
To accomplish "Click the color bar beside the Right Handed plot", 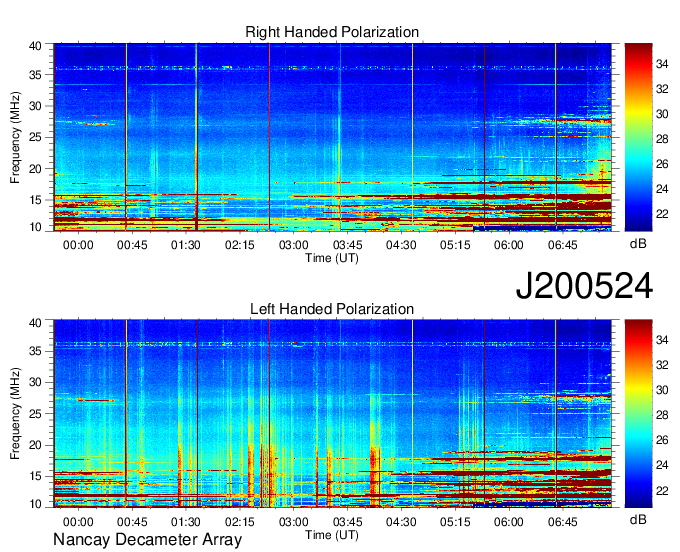I will point(638,137).
